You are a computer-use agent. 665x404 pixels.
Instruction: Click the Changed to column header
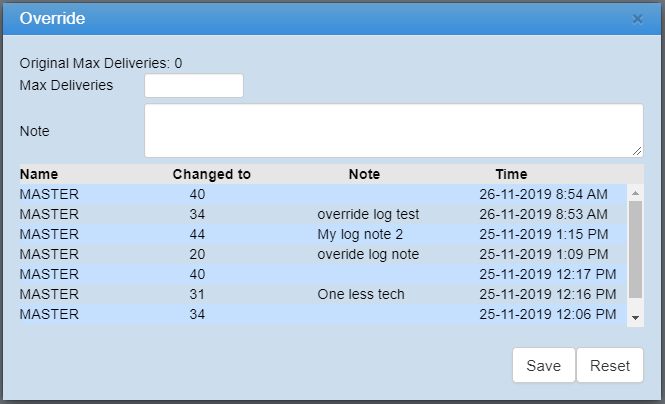[x=211, y=174]
